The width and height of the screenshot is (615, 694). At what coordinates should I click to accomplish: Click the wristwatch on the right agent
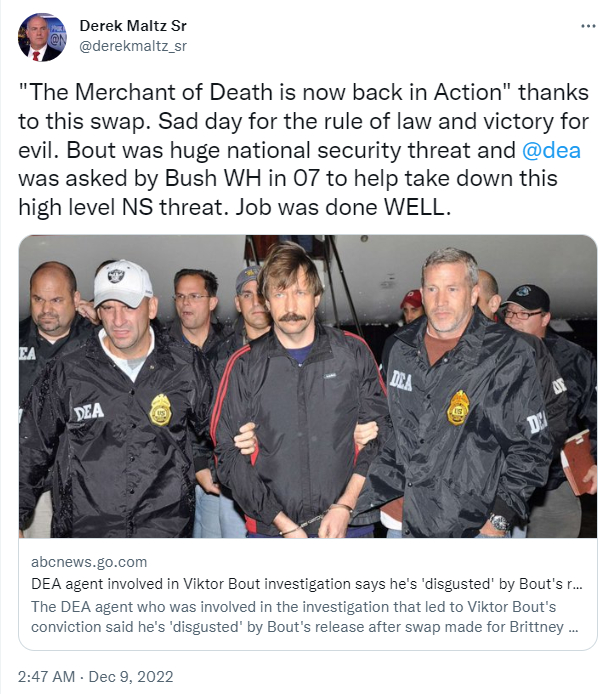(499, 522)
